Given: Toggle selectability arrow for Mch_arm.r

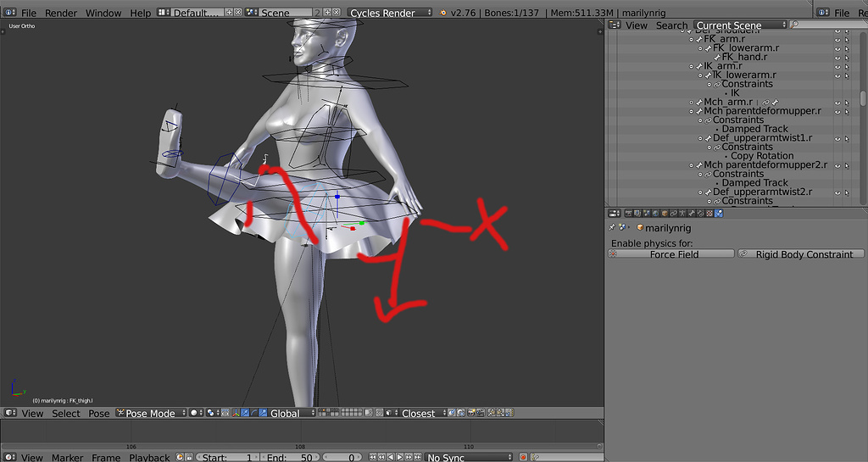Looking at the screenshot, I should pos(847,103).
